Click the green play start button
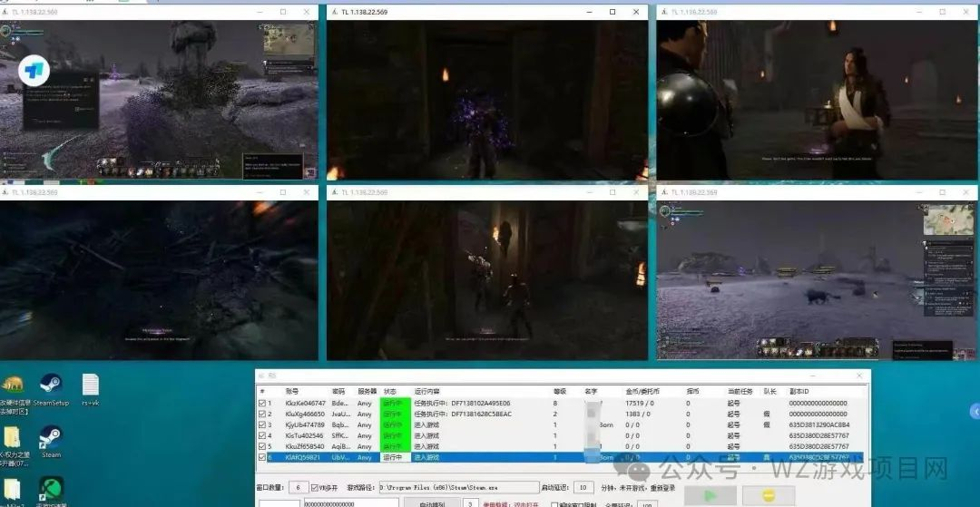Image resolution: width=980 pixels, height=507 pixels. [710, 496]
